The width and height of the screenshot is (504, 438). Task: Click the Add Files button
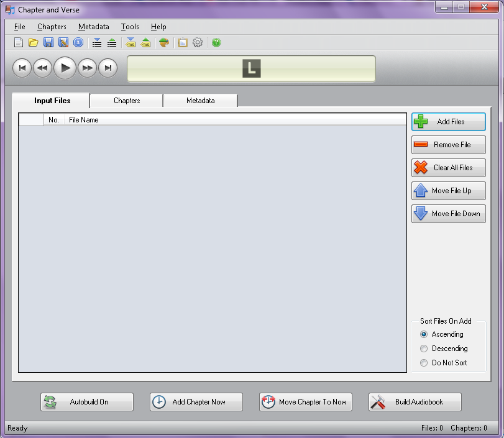pyautogui.click(x=448, y=122)
